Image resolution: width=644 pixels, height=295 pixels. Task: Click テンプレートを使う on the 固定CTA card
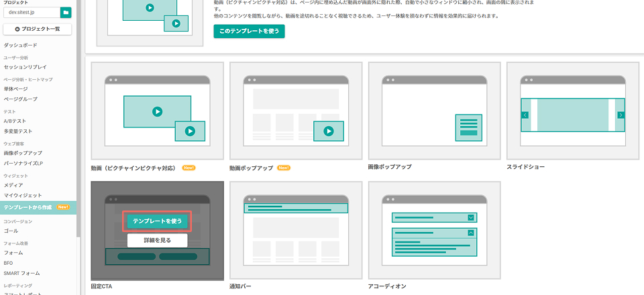[157, 221]
